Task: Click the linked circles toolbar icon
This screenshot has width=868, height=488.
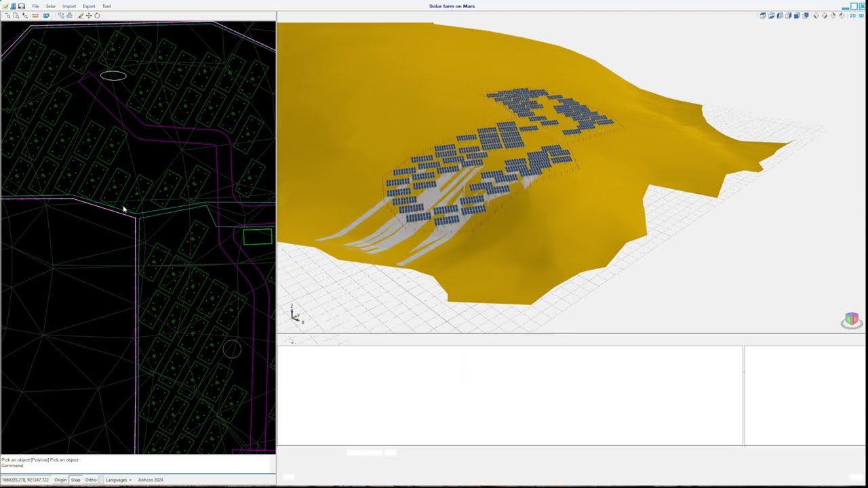Action: (x=61, y=16)
